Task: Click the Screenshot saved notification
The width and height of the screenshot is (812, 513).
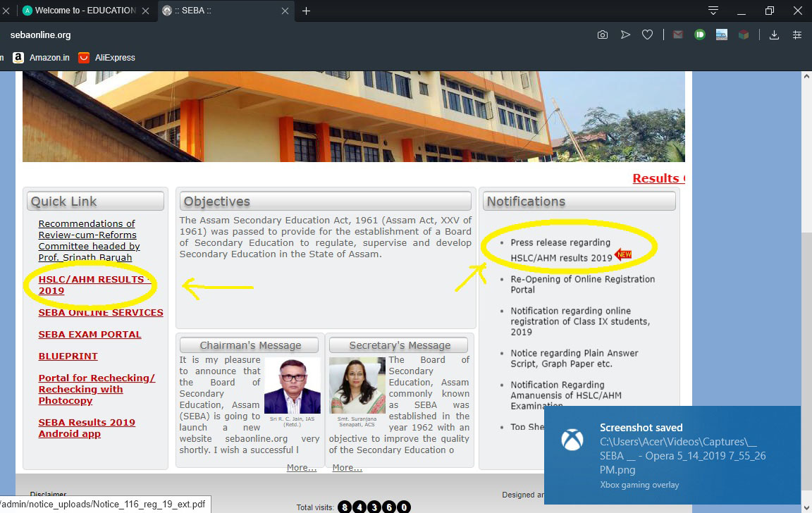Action: [672, 455]
